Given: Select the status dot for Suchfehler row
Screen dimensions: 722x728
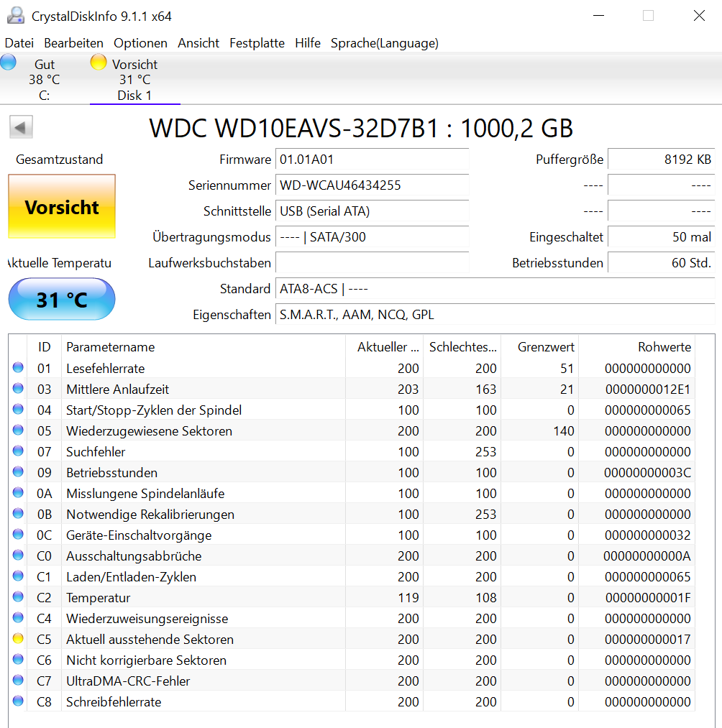Looking at the screenshot, I should point(18,451).
